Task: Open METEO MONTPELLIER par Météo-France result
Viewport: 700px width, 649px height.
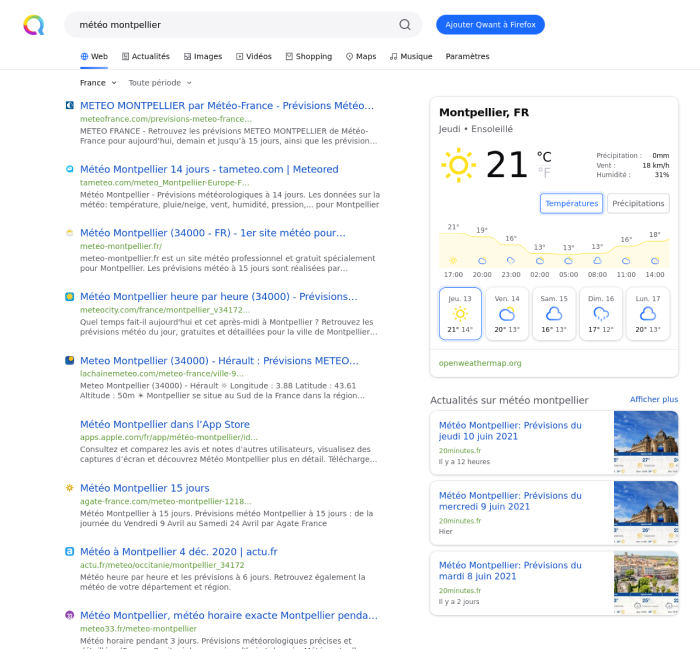Action: [227, 105]
